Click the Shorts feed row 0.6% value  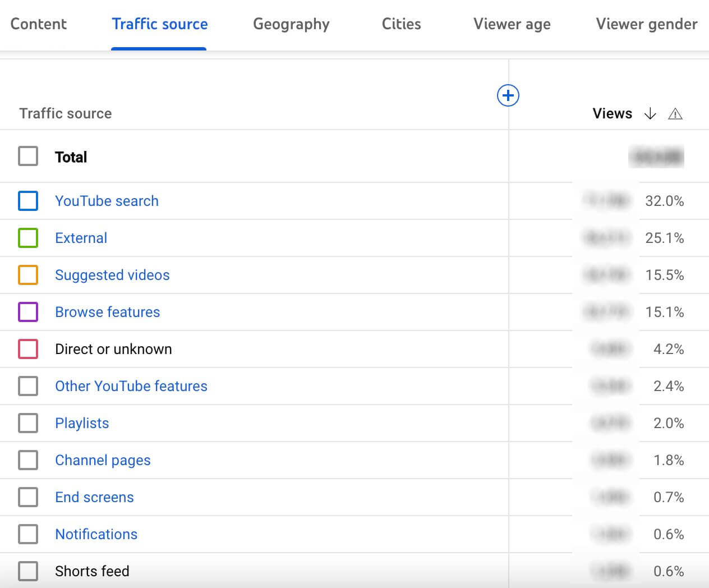[x=669, y=571]
